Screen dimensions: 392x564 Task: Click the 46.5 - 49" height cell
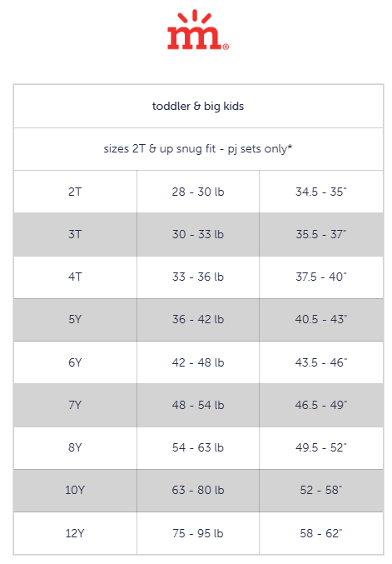(x=321, y=405)
